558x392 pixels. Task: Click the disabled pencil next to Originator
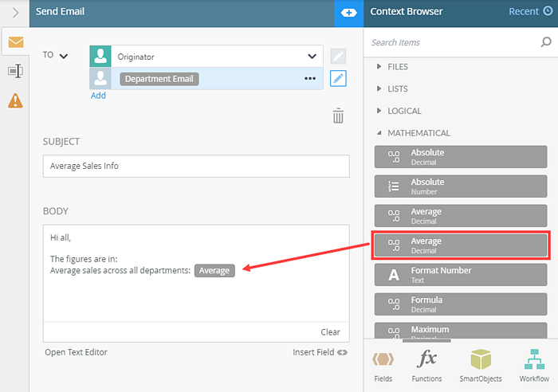pyautogui.click(x=338, y=57)
